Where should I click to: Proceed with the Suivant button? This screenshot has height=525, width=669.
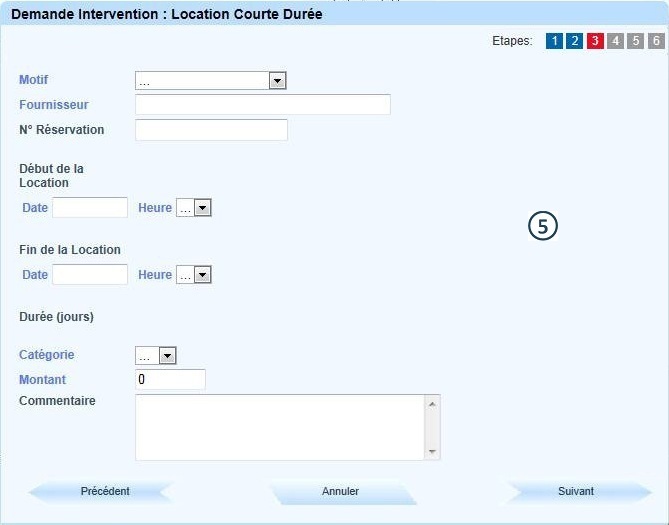[x=576, y=491]
